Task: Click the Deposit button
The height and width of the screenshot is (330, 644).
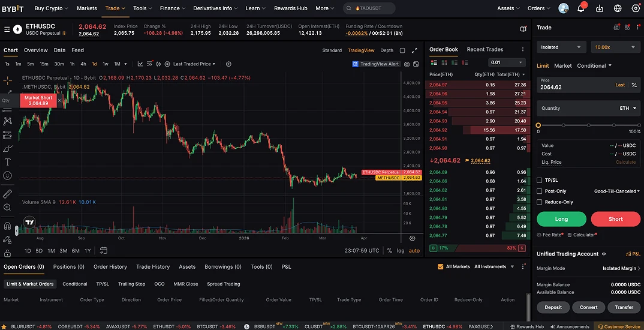Action: [x=553, y=307]
